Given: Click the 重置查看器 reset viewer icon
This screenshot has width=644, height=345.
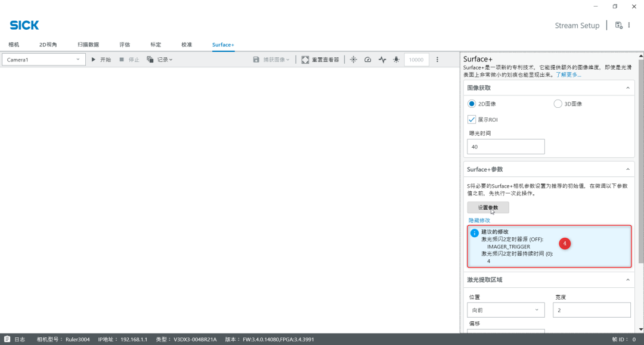Looking at the screenshot, I should pos(305,60).
